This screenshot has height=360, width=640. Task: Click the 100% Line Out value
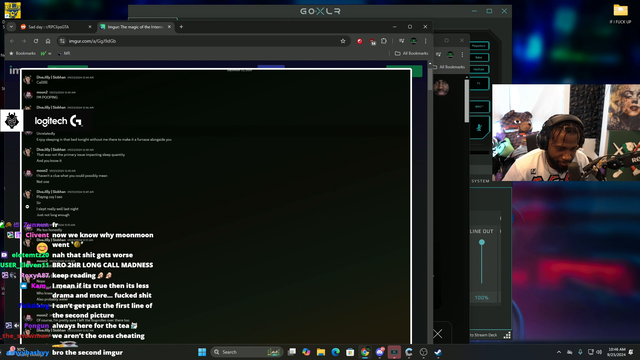pos(481,298)
